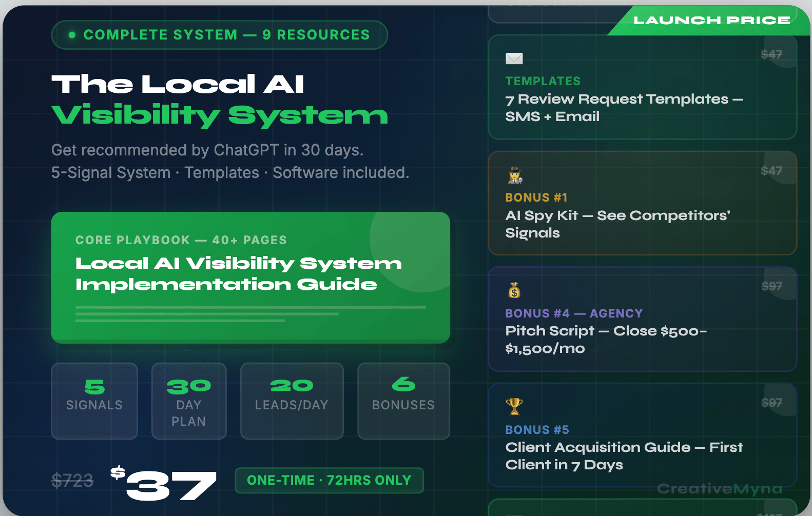Click the $47 price in Bonus #1 card
This screenshot has height=516, width=812.
tap(771, 171)
